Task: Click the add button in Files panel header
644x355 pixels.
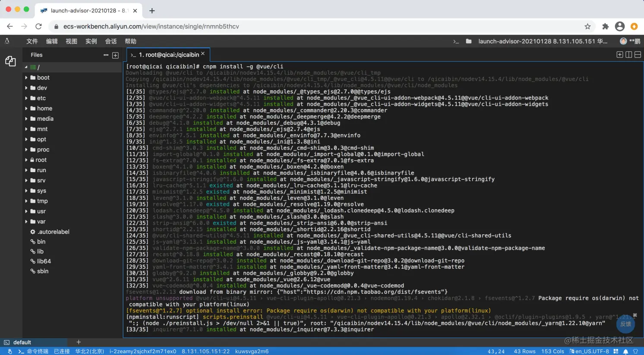Action: [115, 55]
